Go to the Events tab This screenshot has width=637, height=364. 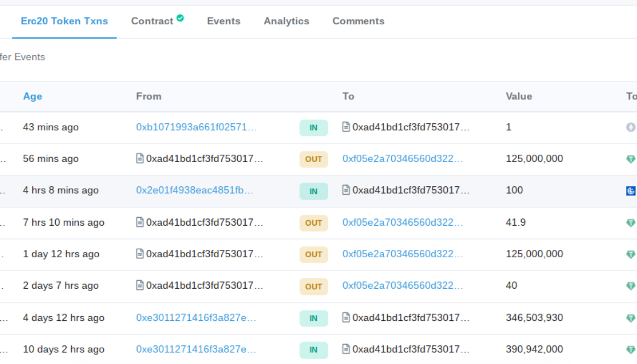click(223, 21)
